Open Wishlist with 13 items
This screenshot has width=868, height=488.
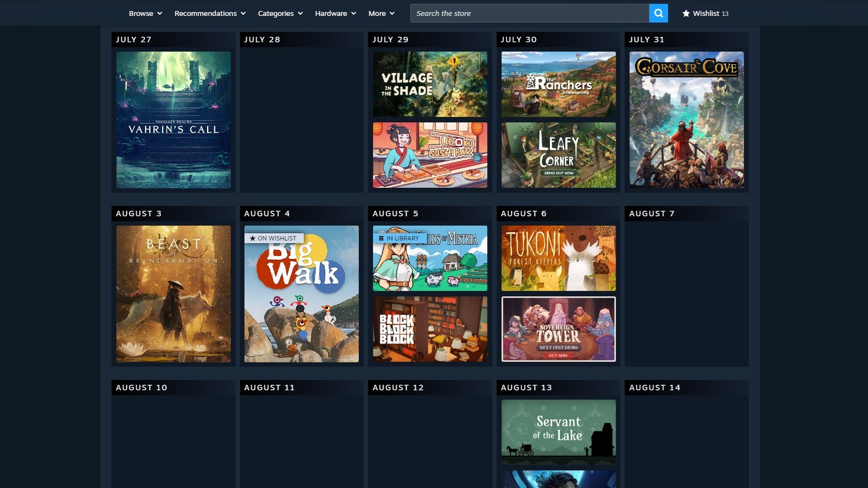click(x=705, y=13)
